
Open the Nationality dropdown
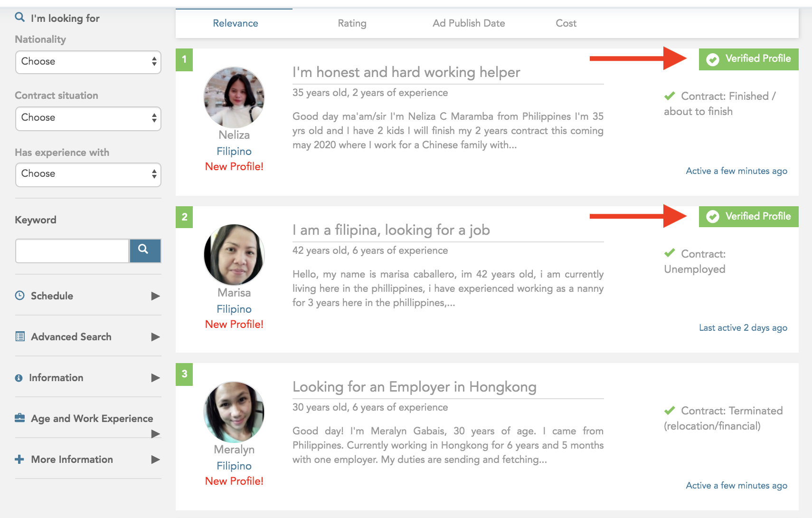[x=88, y=62]
